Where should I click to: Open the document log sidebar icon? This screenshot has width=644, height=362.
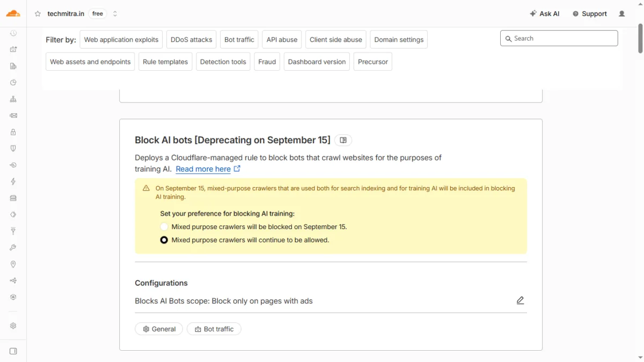(x=13, y=66)
